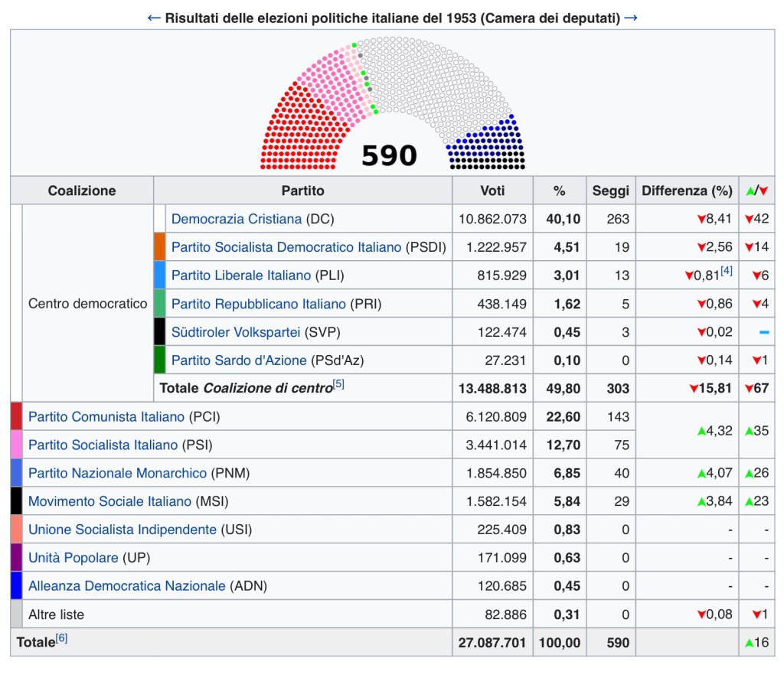
Task: Open Partito Comunista Italiano link
Action: coord(106,417)
